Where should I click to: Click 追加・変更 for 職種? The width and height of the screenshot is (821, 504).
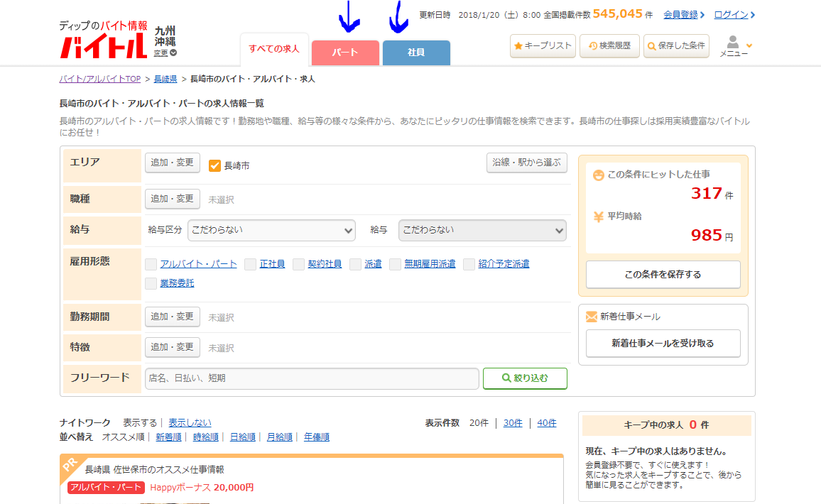tap(173, 199)
